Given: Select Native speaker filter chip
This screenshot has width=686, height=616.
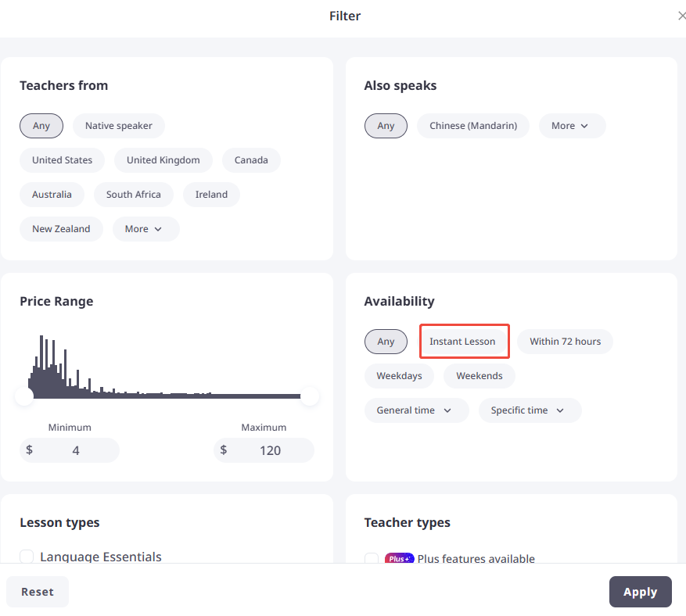Looking at the screenshot, I should tap(119, 126).
